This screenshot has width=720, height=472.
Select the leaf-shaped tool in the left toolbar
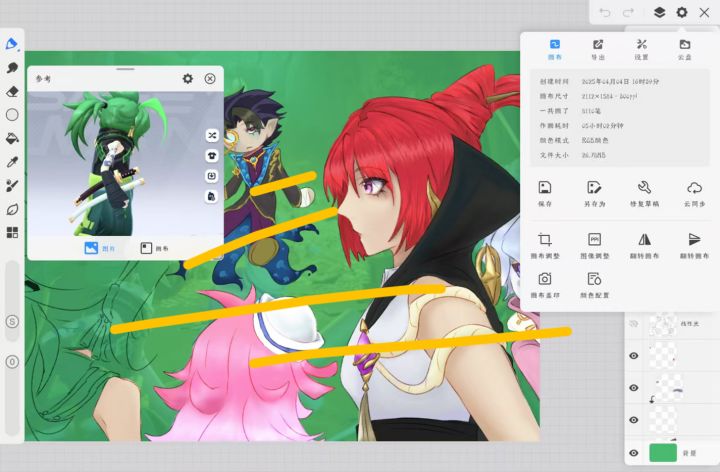pos(12,209)
